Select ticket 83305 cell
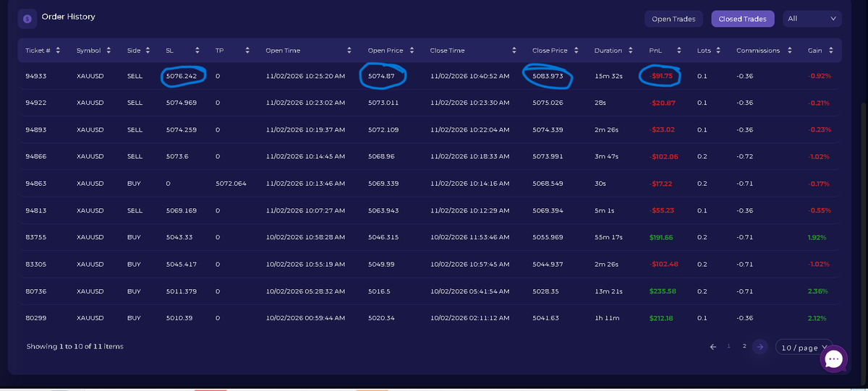The height and width of the screenshot is (391, 868). click(36, 264)
